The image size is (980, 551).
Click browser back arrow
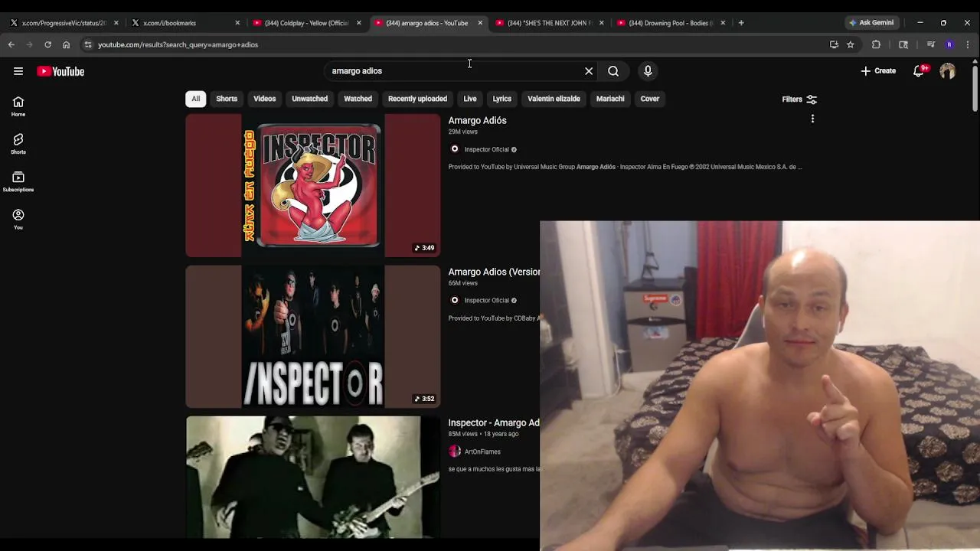pyautogui.click(x=11, y=44)
